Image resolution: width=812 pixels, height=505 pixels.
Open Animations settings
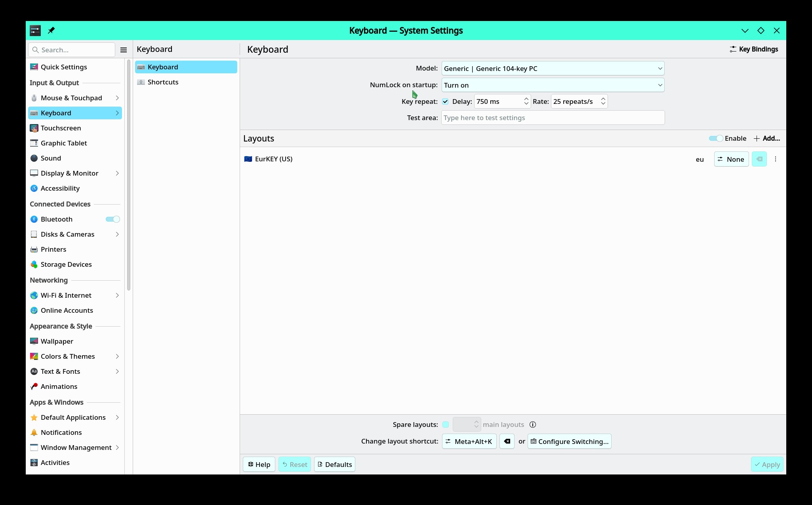click(75, 386)
